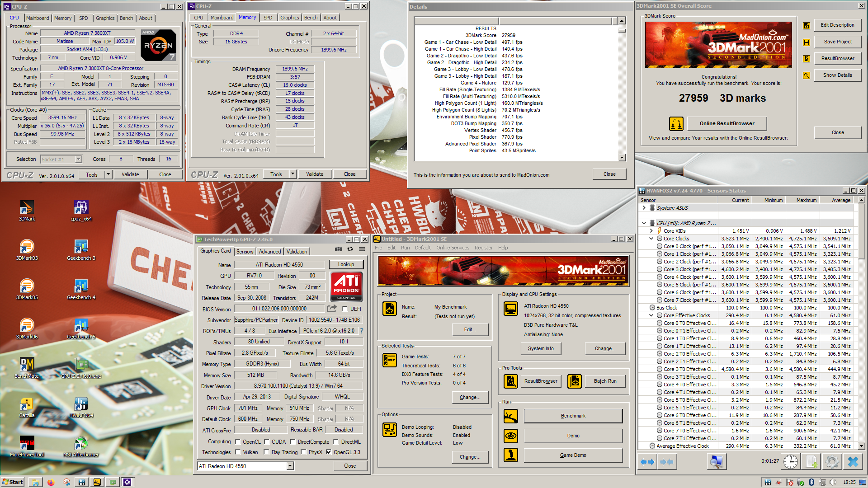Image resolution: width=868 pixels, height=488 pixels.
Task: Click the Benchmark button in 3DMark2001
Action: pos(573,416)
